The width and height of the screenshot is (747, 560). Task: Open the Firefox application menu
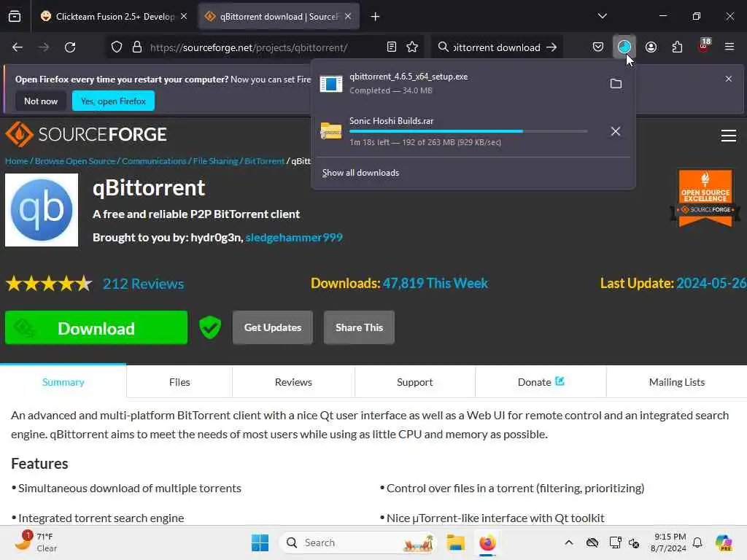[729, 47]
